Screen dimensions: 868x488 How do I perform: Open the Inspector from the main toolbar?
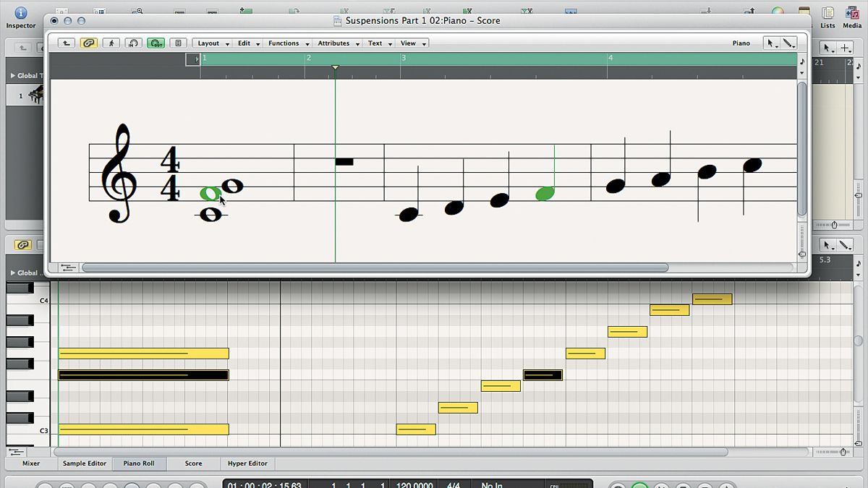pyautogui.click(x=20, y=16)
